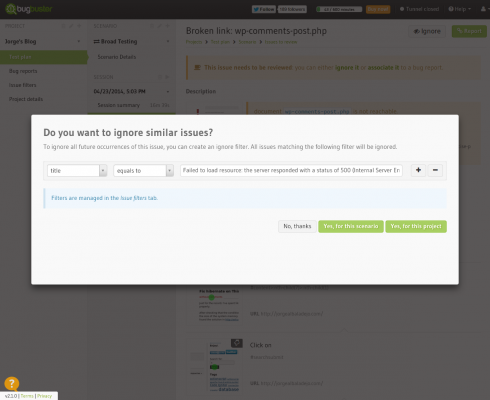Open the orange question mark help bubble
Screen dimensions: 490x400
pos(12,384)
